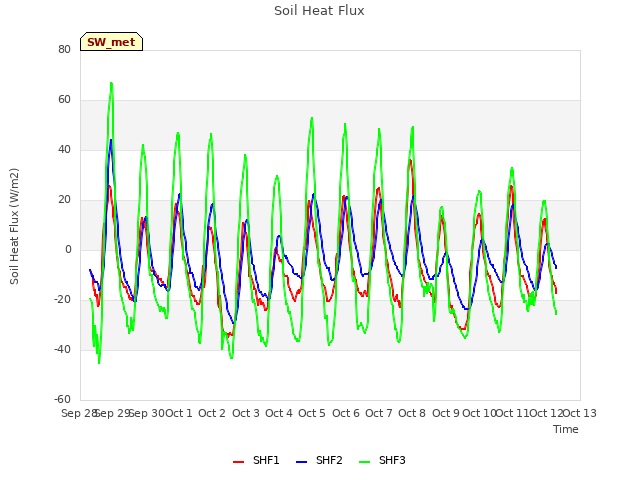Viewport: 640px width, 480px height.
Task: Click the Oct 6 x-axis label
Action: (x=346, y=413)
